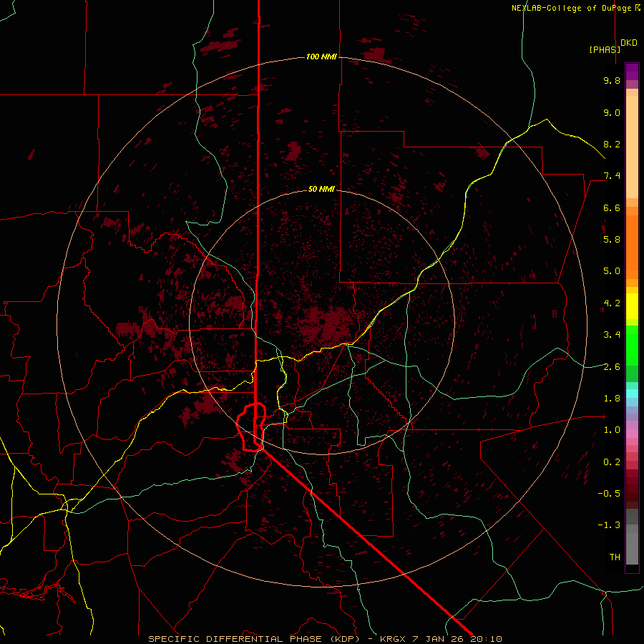
Task: Click the -1.3 legend value label
Action: pyautogui.click(x=609, y=525)
